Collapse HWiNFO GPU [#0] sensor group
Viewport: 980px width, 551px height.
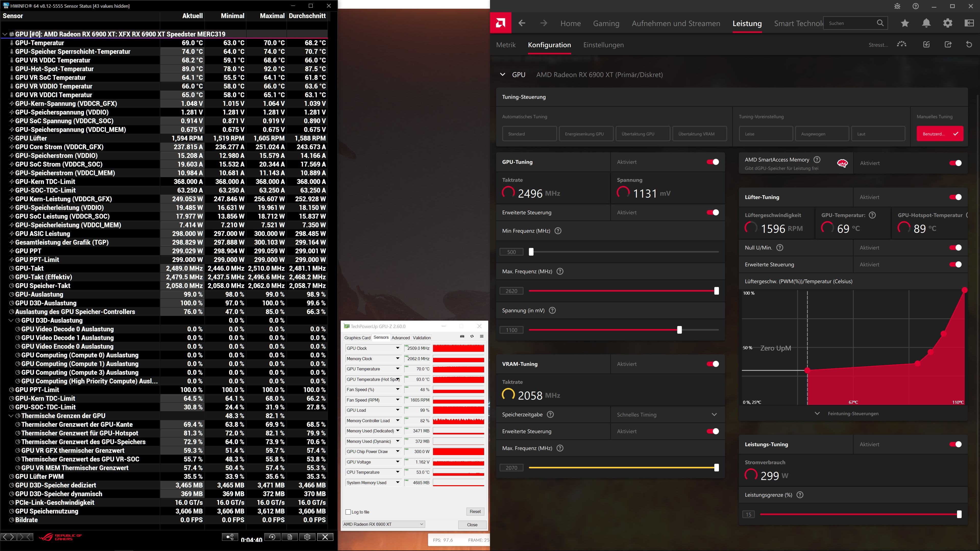coord(5,34)
